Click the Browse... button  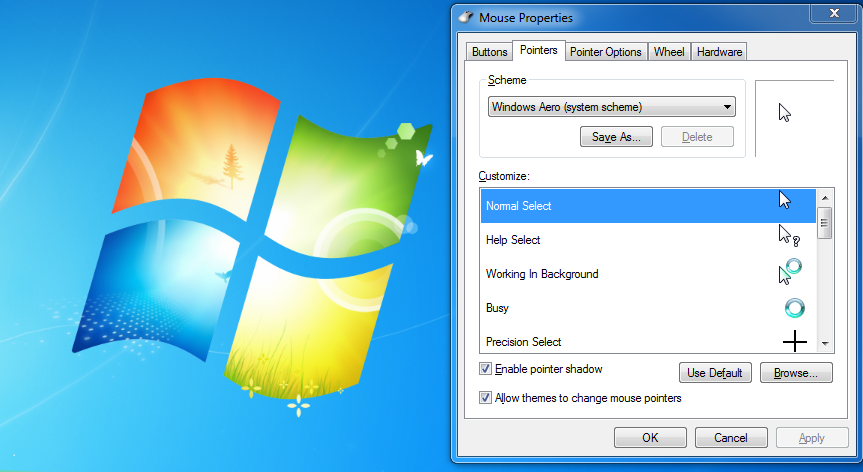coord(796,372)
